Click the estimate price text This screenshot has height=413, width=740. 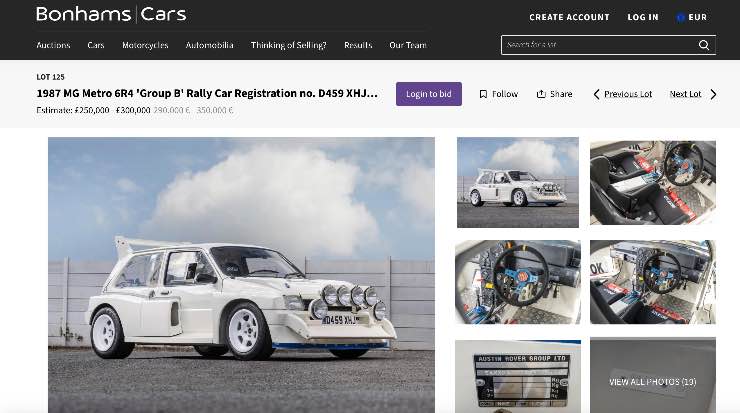pyautogui.click(x=135, y=110)
